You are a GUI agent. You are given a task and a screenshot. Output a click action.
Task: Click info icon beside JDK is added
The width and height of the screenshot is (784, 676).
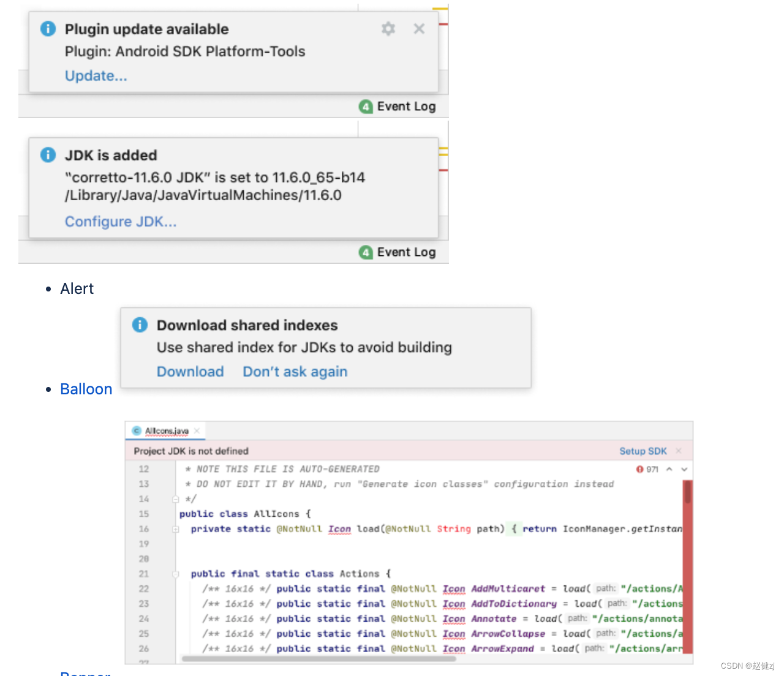[x=48, y=155]
